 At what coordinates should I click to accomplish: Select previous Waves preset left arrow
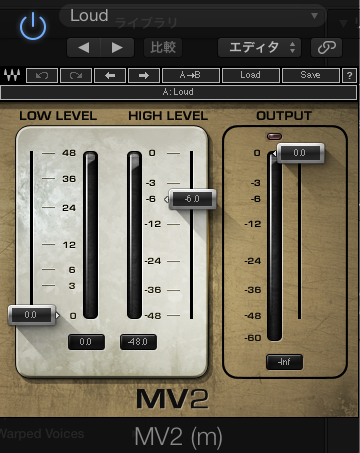click(x=110, y=75)
